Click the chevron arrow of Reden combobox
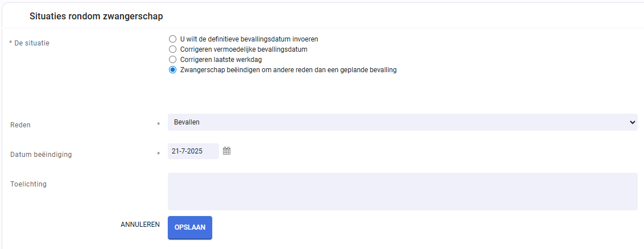This screenshot has height=249, width=644. pos(632,122)
